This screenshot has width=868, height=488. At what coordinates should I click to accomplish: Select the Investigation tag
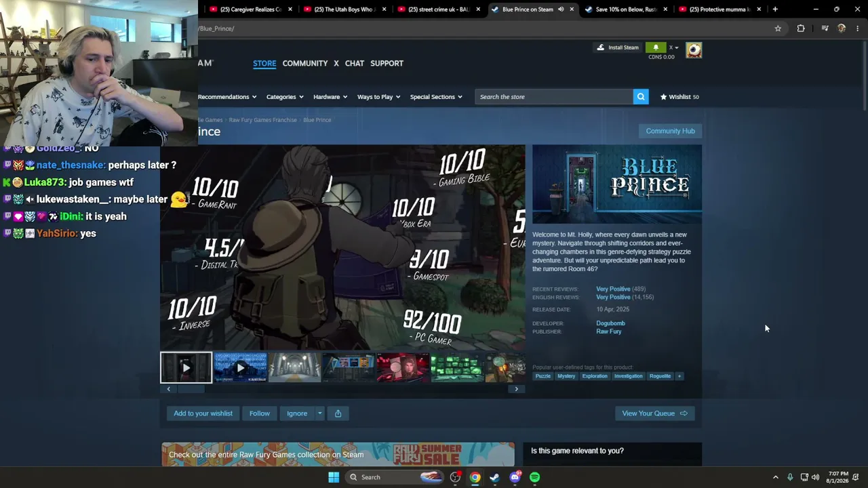point(628,376)
